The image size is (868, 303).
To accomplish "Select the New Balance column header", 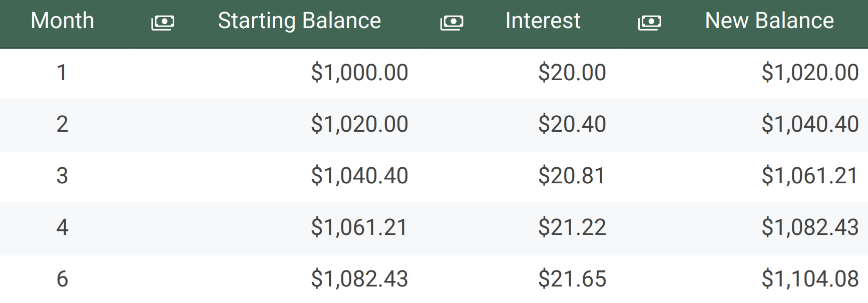I will click(769, 21).
